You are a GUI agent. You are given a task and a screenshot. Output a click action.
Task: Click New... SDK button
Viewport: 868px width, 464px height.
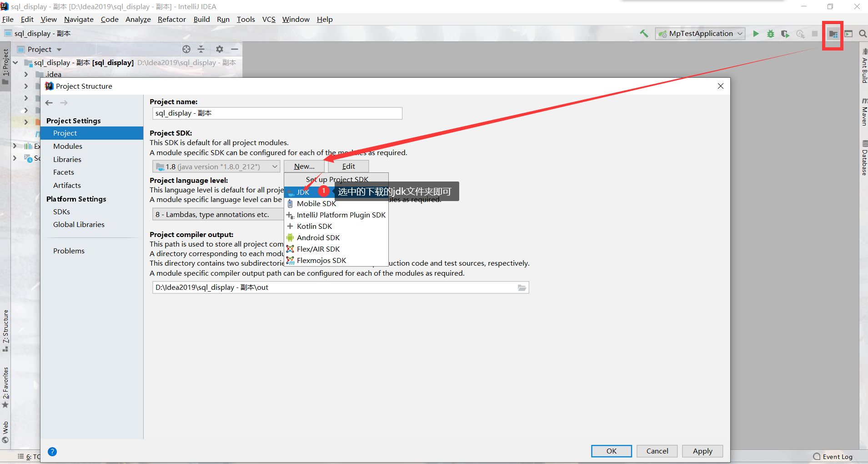tap(304, 166)
